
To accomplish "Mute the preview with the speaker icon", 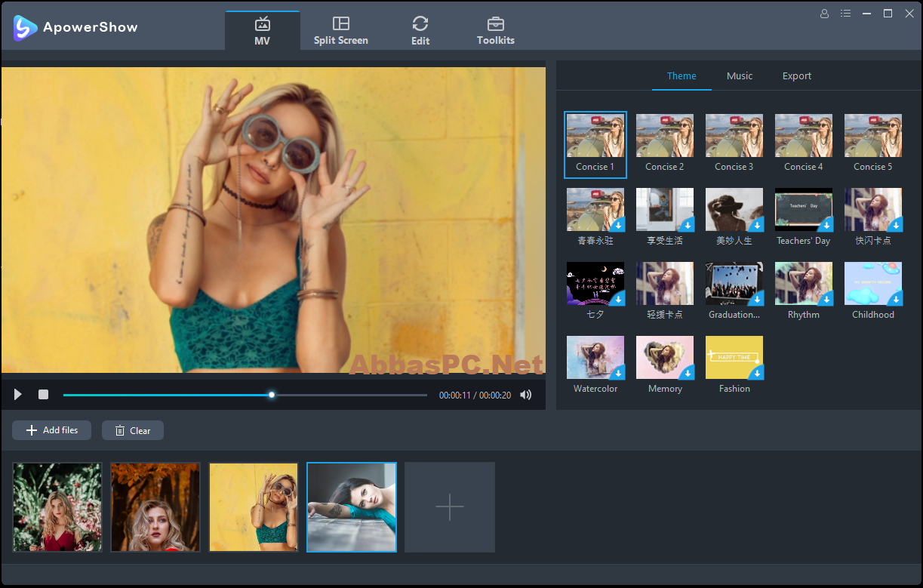I will click(526, 395).
